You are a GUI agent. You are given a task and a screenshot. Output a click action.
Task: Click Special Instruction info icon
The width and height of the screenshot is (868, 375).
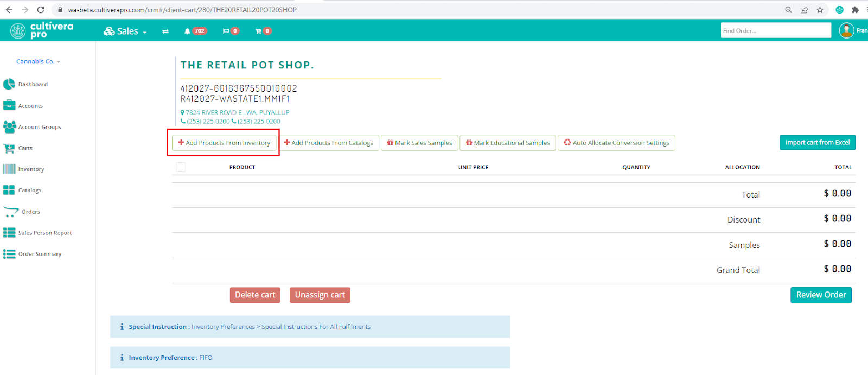[x=122, y=327]
